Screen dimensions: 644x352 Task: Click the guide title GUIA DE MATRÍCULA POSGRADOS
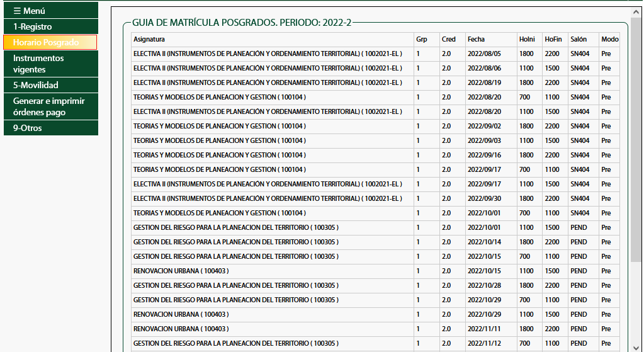(x=242, y=23)
